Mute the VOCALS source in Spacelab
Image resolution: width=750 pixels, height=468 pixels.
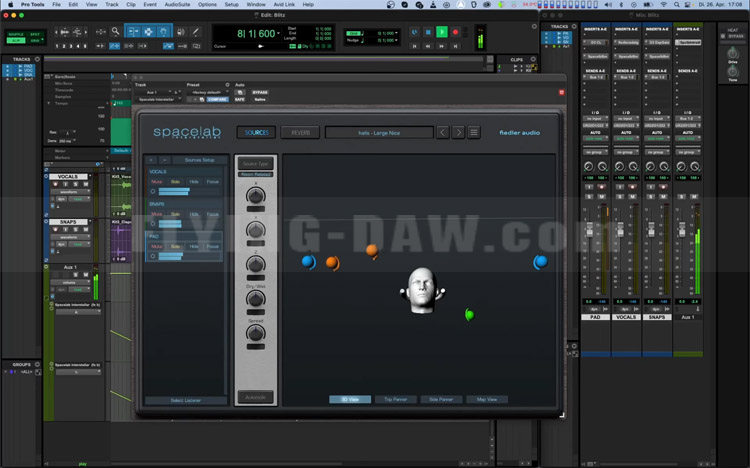[x=156, y=182]
